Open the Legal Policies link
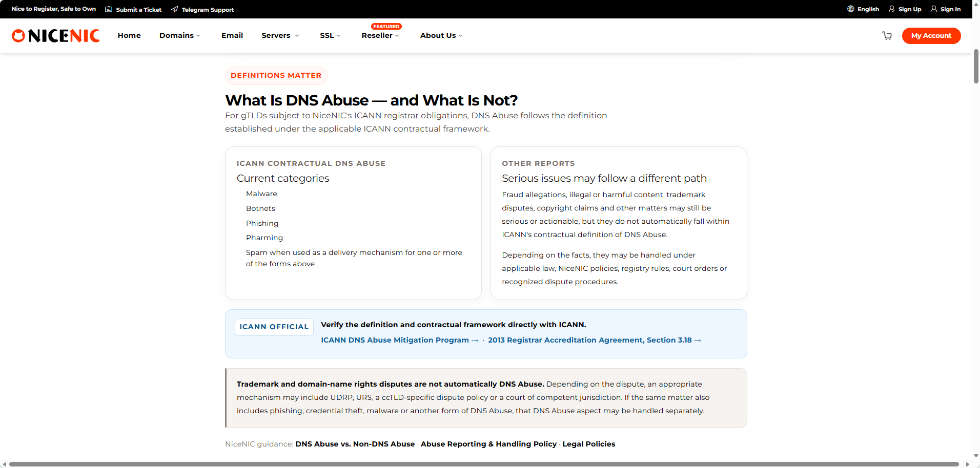 (589, 444)
